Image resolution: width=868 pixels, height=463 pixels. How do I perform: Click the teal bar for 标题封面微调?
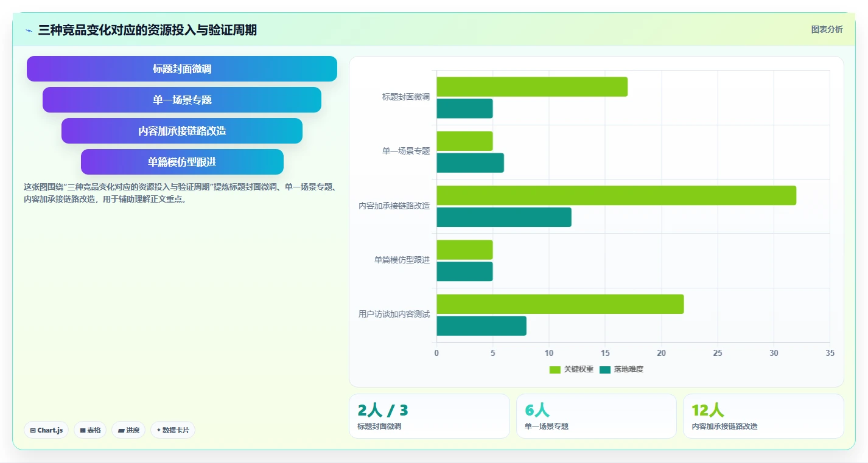point(464,108)
